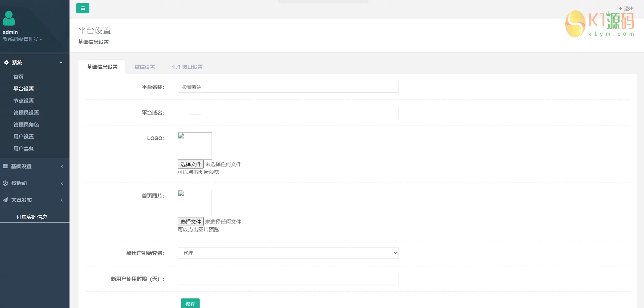This screenshot has width=644, height=308.
Task: Click the gear icon beside 系统 menu
Action: click(6, 62)
